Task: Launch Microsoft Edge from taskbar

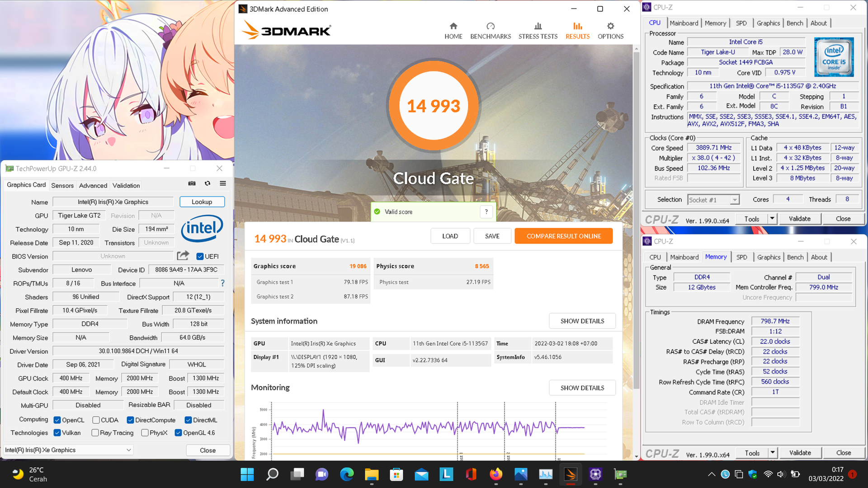Action: (347, 474)
